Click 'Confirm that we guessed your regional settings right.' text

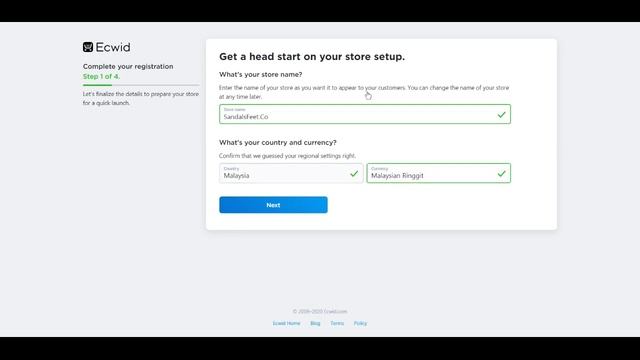287,156
